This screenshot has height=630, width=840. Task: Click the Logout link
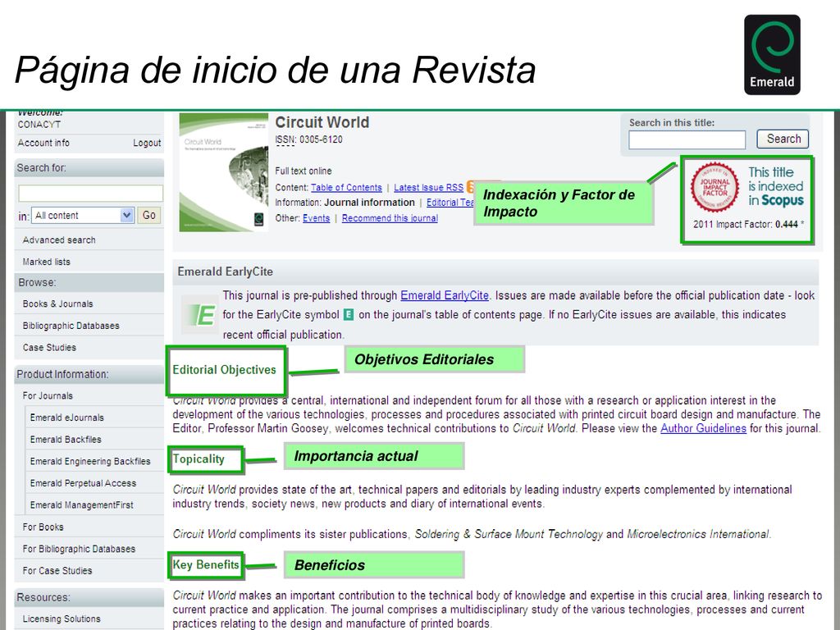pyautogui.click(x=147, y=143)
